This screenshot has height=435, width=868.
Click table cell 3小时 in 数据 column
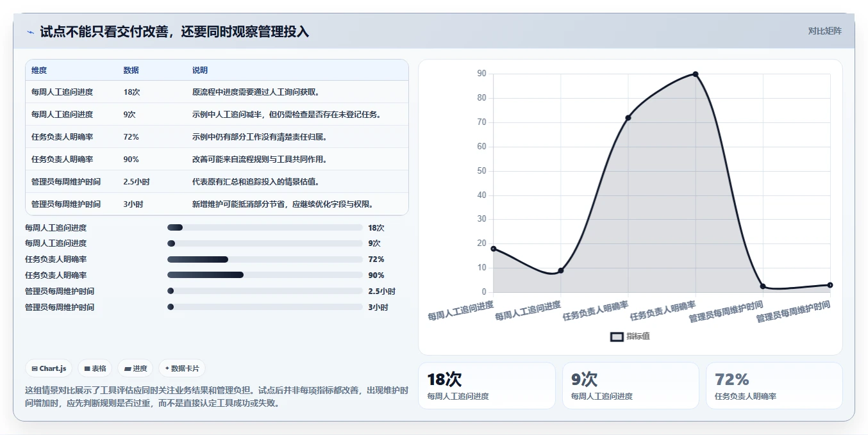click(x=133, y=204)
